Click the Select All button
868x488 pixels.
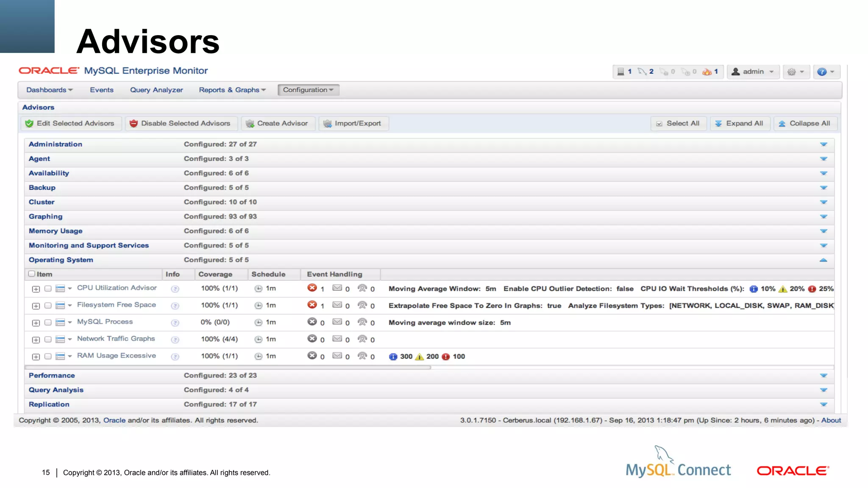[679, 123]
